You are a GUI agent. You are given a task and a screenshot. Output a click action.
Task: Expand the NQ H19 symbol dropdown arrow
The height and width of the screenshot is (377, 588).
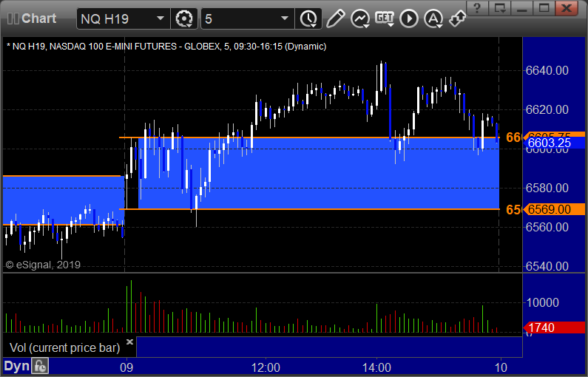click(160, 18)
